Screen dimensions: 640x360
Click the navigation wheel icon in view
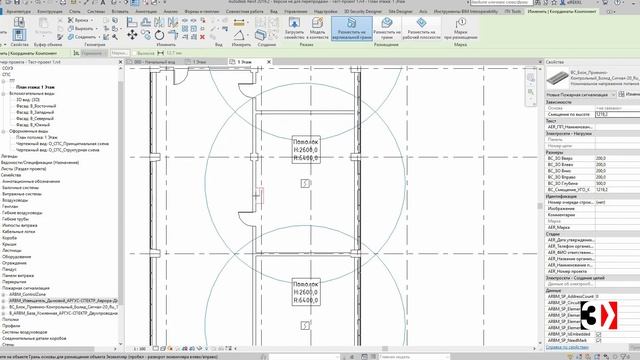click(531, 78)
